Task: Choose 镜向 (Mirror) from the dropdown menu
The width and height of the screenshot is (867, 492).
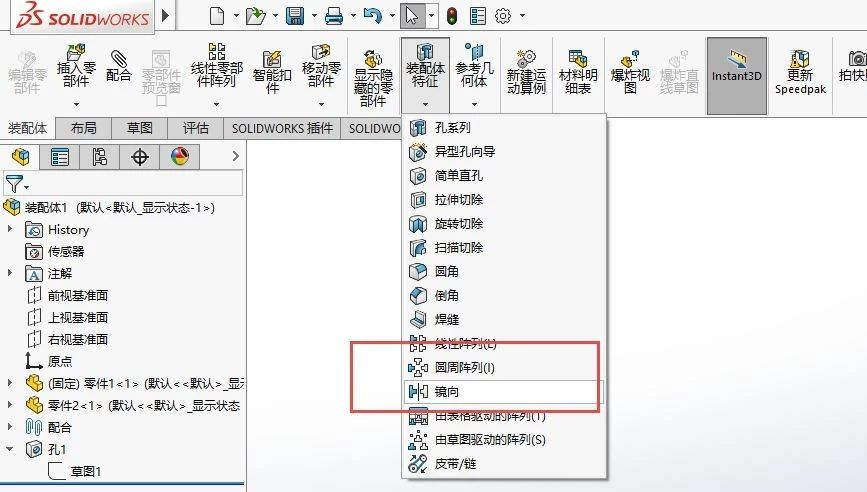Action: point(447,392)
